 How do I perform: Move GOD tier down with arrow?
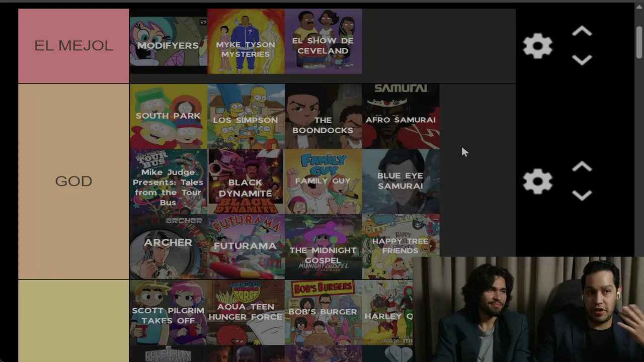pos(582,195)
